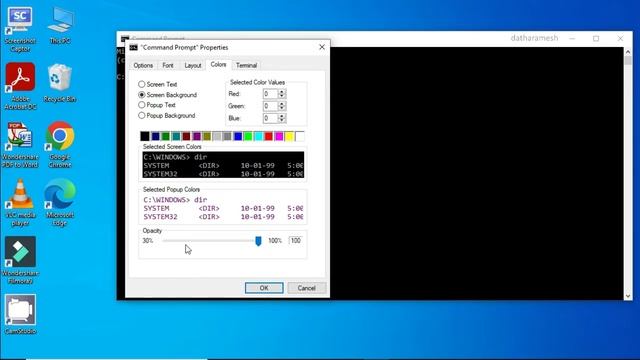
Task: Increase the Red color value
Action: pos(282,91)
